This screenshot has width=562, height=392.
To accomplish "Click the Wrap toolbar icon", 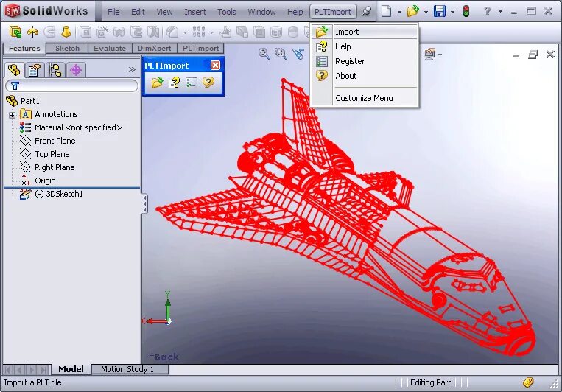I will 276,32.
